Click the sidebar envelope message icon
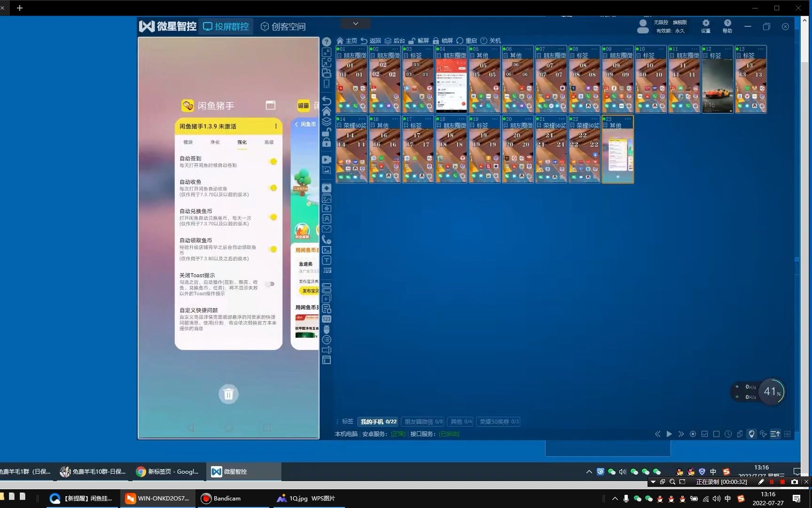 tap(327, 229)
